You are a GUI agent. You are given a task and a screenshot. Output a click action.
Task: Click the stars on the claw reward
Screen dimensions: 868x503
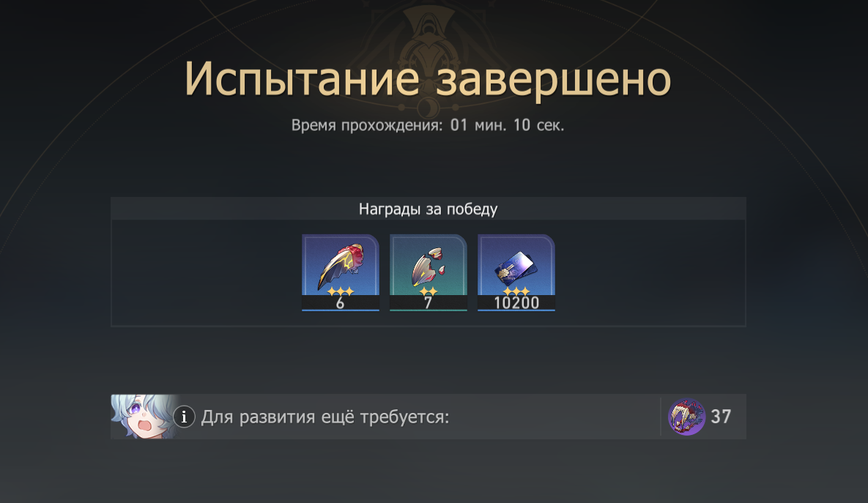(341, 291)
